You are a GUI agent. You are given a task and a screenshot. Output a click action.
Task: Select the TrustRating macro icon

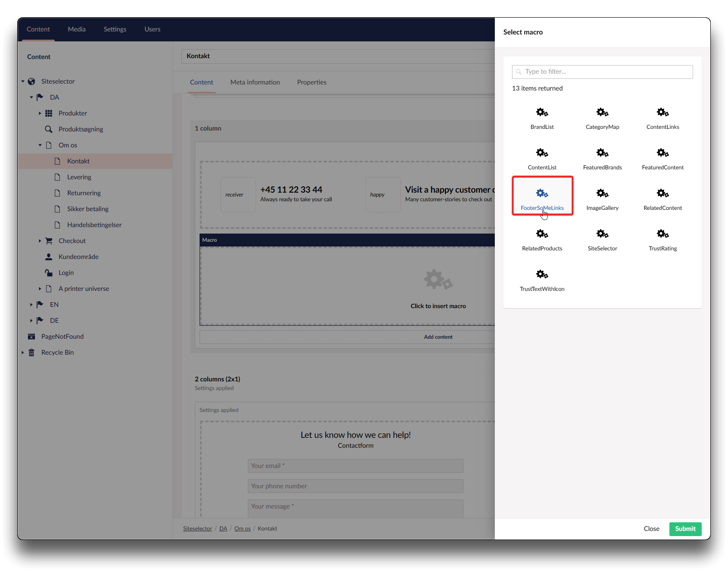(x=662, y=234)
